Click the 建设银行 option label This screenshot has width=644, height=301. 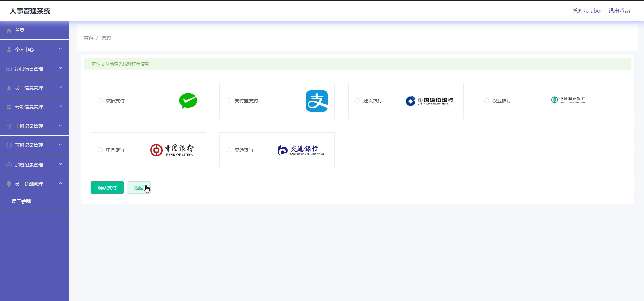pyautogui.click(x=373, y=101)
